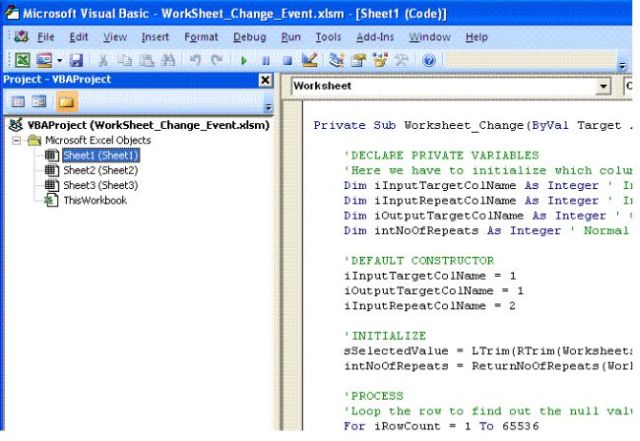Click the 'iOutputTargetColName = 1' line
The width and height of the screenshot is (640, 441).
coord(433,291)
